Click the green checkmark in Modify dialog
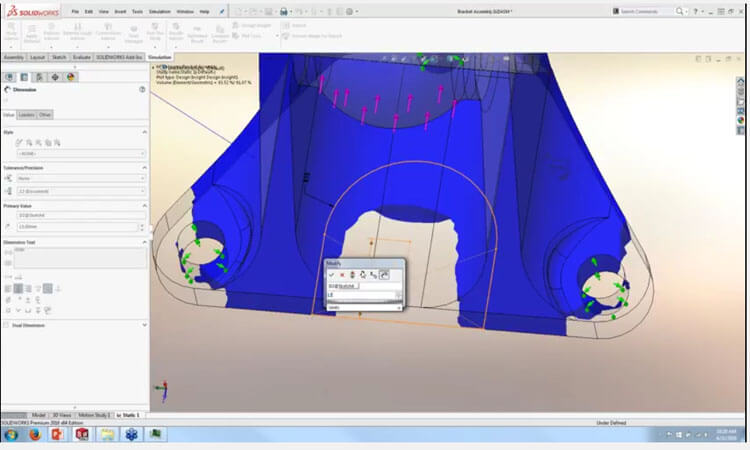This screenshot has height=450, width=750. 332,274
